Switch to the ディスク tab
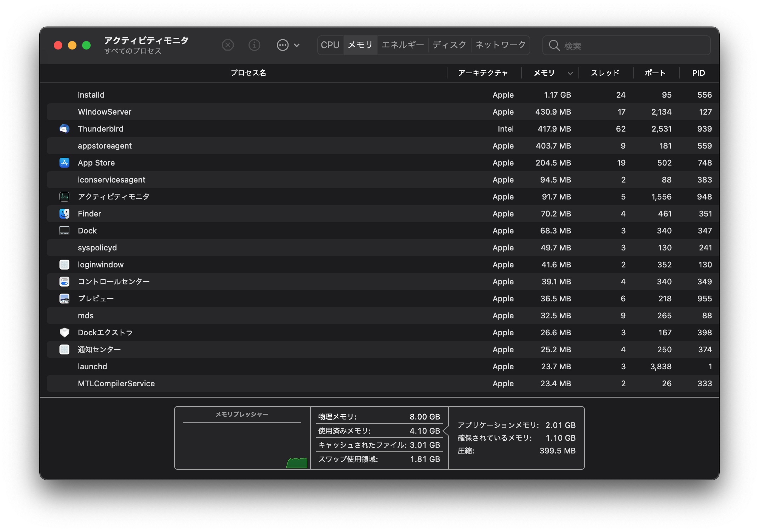Viewport: 759px width, 532px height. point(450,45)
